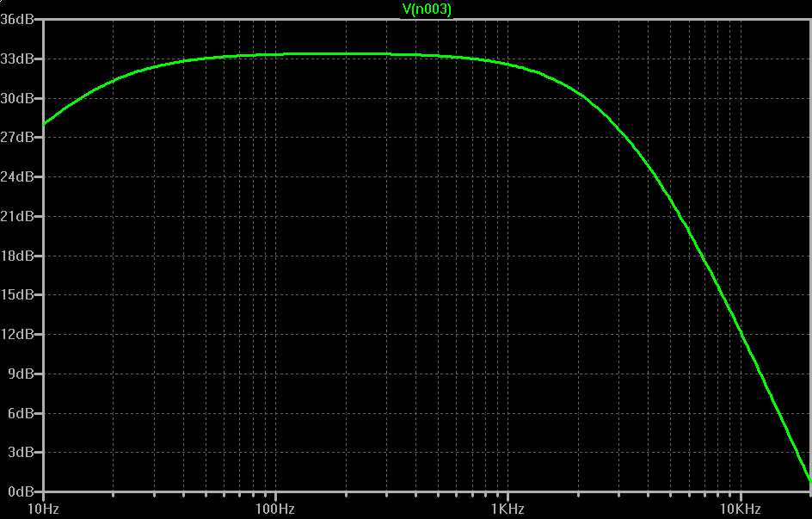Click the 21dB vertical axis label
Viewport: 812px width, 519px height.
click(17, 216)
